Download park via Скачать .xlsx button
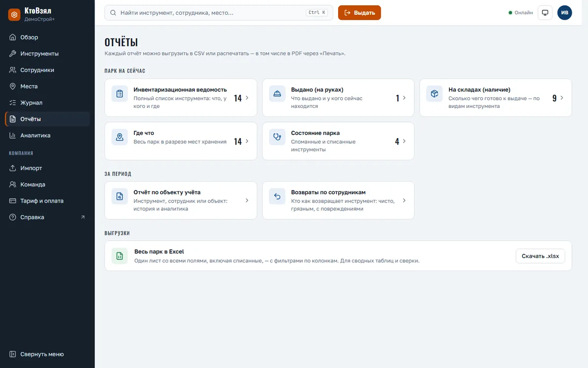The height and width of the screenshot is (368, 588). pyautogui.click(x=540, y=256)
